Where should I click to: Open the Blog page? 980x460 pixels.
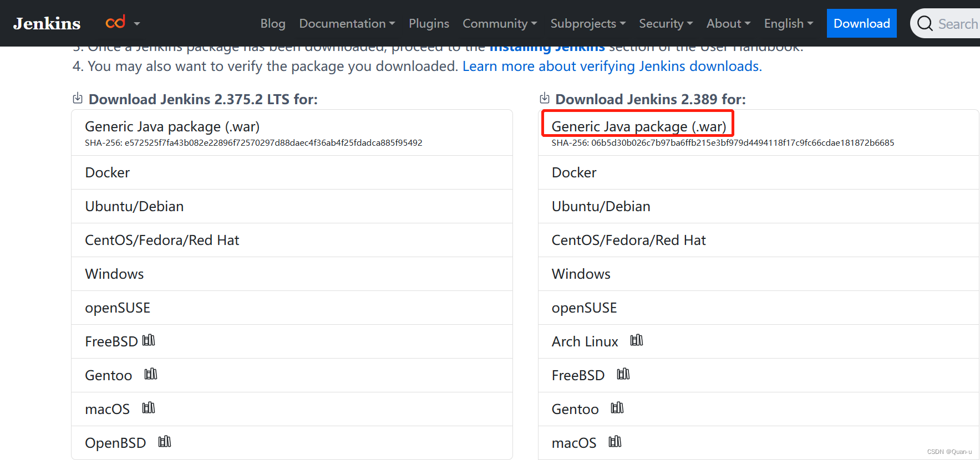(273, 23)
